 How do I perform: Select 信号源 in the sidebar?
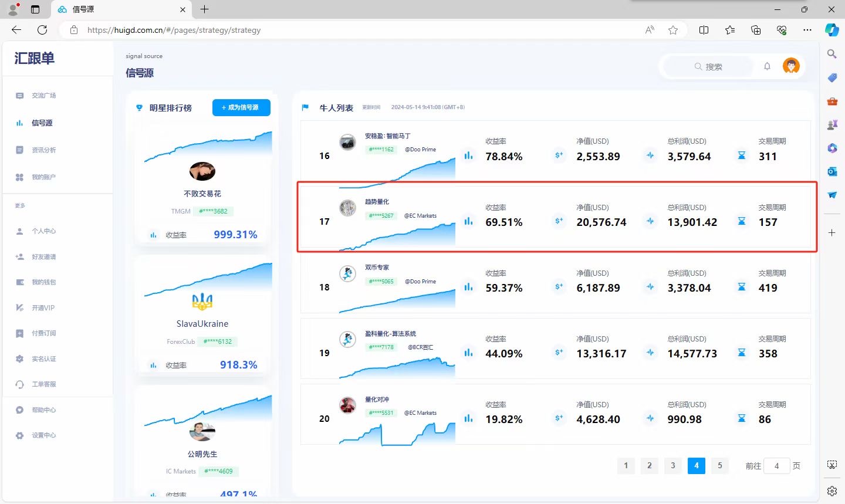point(42,123)
